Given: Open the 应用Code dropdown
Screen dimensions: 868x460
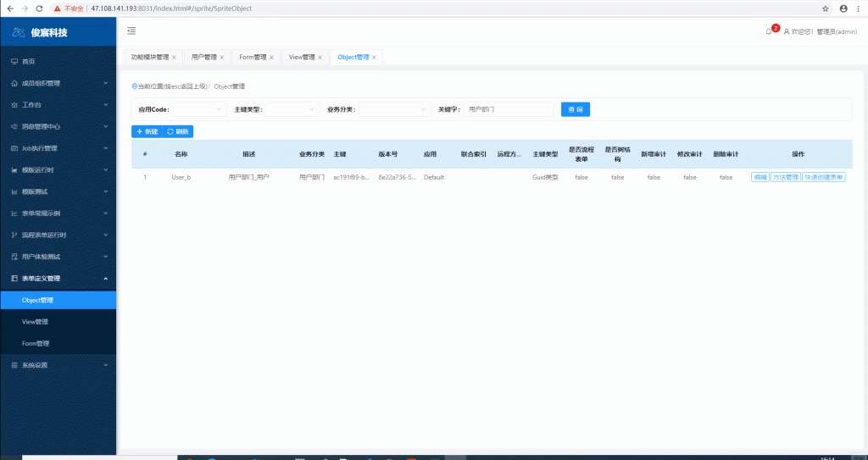Looking at the screenshot, I should pos(199,109).
